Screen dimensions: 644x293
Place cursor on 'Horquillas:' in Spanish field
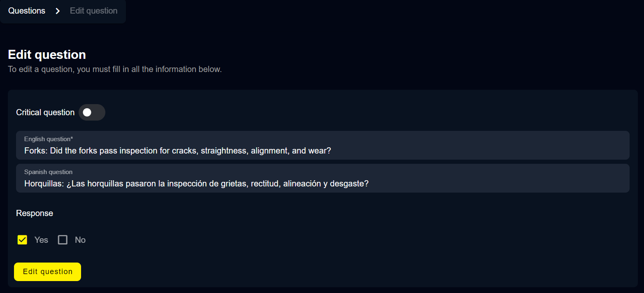tap(44, 184)
